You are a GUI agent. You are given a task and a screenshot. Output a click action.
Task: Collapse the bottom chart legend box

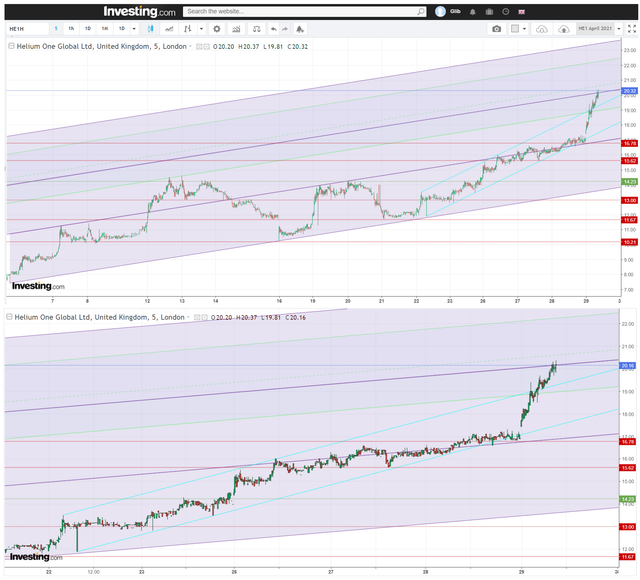[9, 317]
